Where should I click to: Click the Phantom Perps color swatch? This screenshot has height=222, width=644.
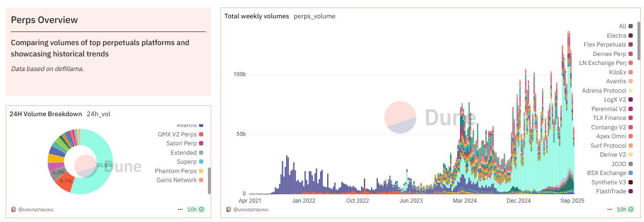point(201,171)
